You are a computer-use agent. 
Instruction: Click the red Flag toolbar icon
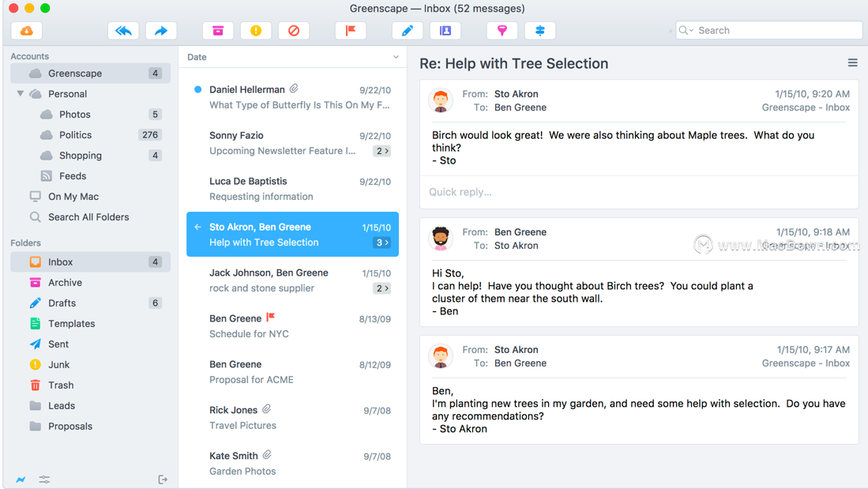(351, 31)
